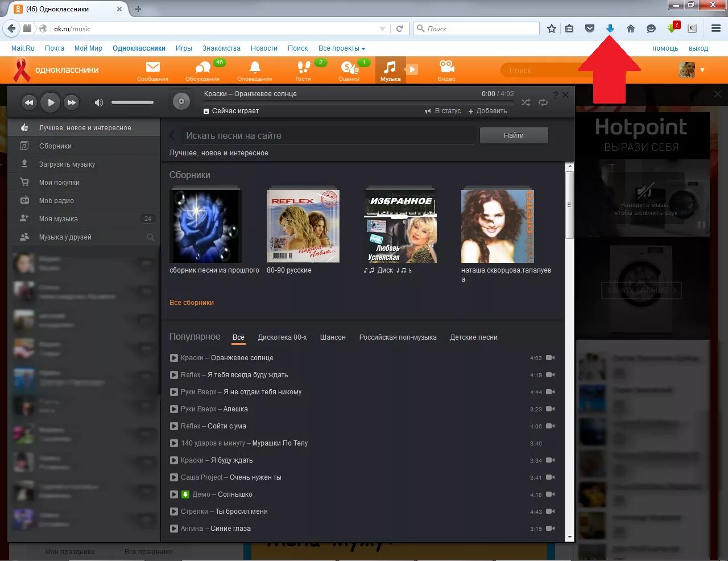Image resolution: width=728 pixels, height=561 pixels.
Task: Toggle shuffle playback mode
Action: [x=526, y=102]
